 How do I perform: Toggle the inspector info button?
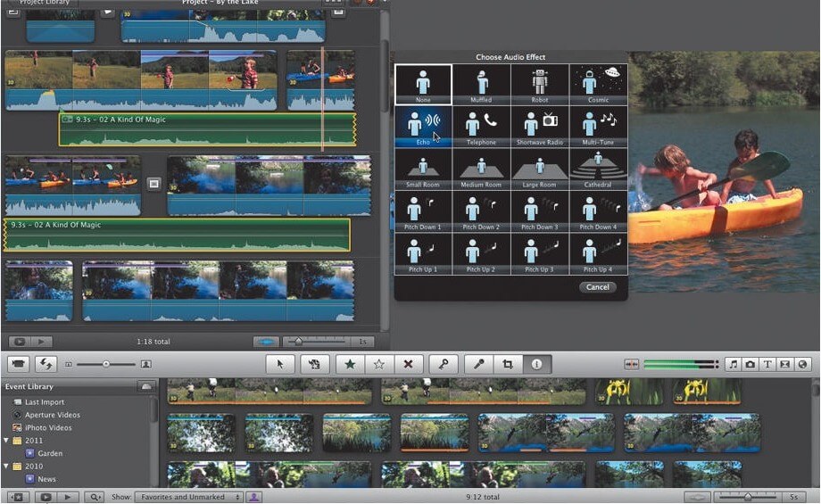coord(536,364)
